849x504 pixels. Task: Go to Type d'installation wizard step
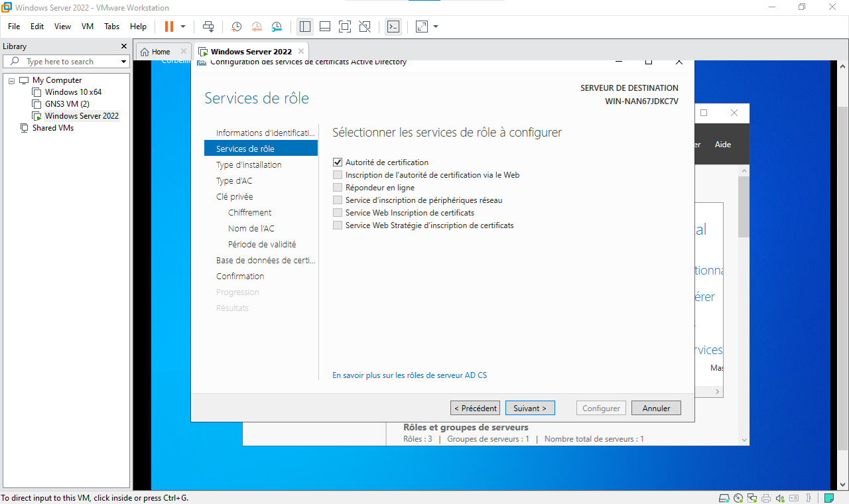[x=249, y=164]
